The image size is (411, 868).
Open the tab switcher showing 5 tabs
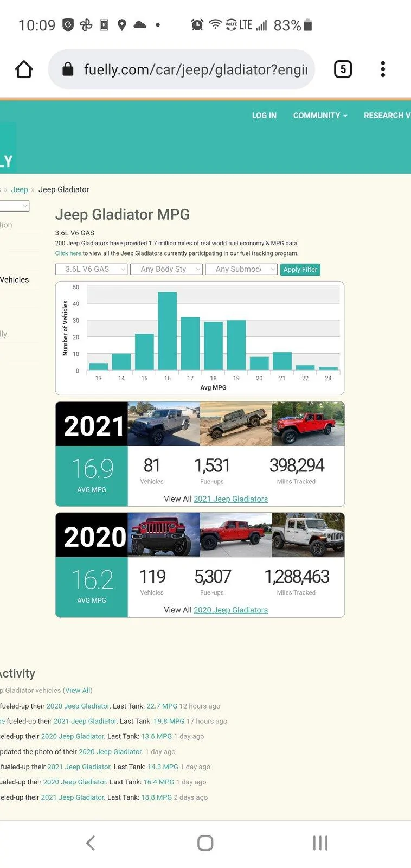pyautogui.click(x=343, y=69)
